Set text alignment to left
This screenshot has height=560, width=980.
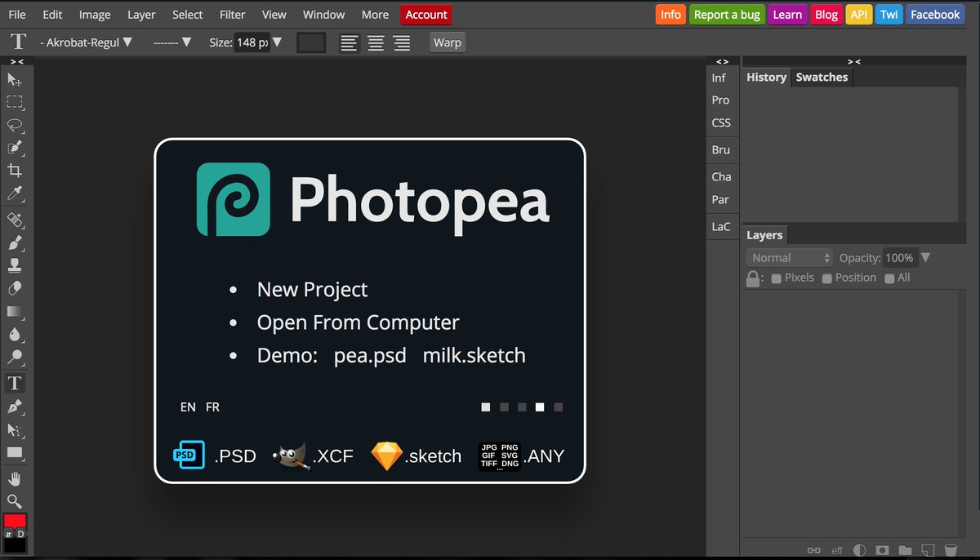coord(350,42)
